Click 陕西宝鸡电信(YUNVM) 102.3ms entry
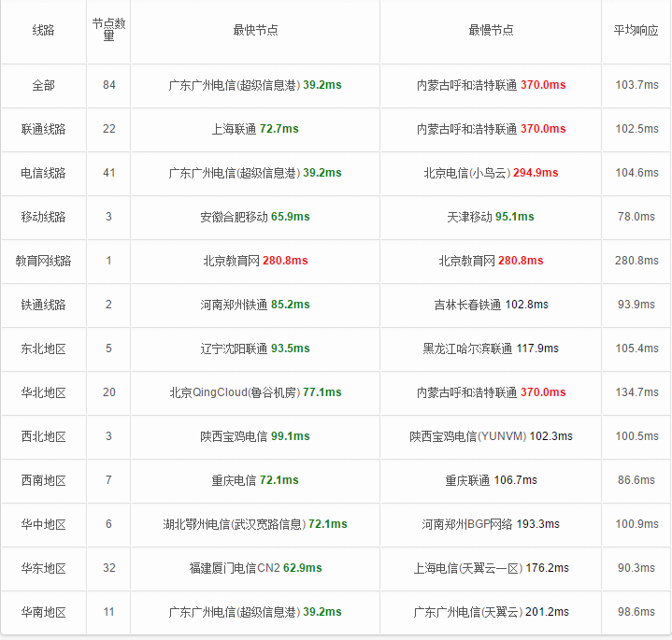This screenshot has width=672, height=640. tap(491, 436)
